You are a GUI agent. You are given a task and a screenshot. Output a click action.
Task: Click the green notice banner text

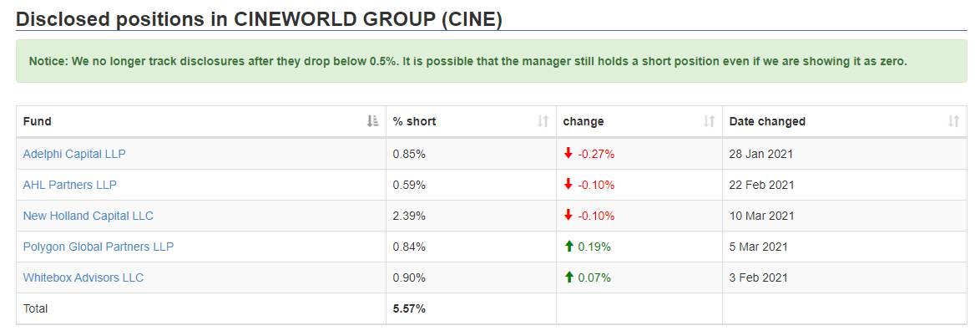point(467,62)
